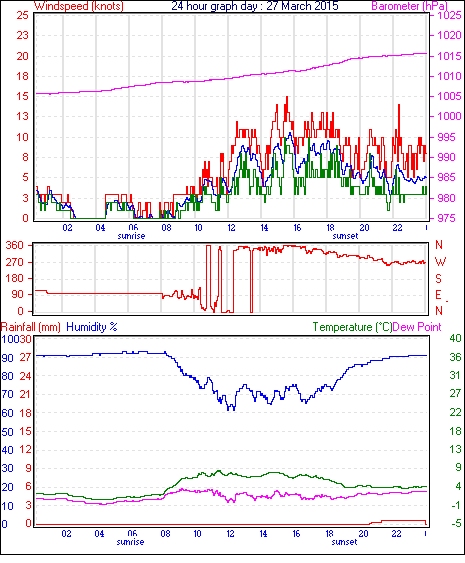
Task: Click the 12 hour tick on wind graph
Action: pyautogui.click(x=231, y=228)
